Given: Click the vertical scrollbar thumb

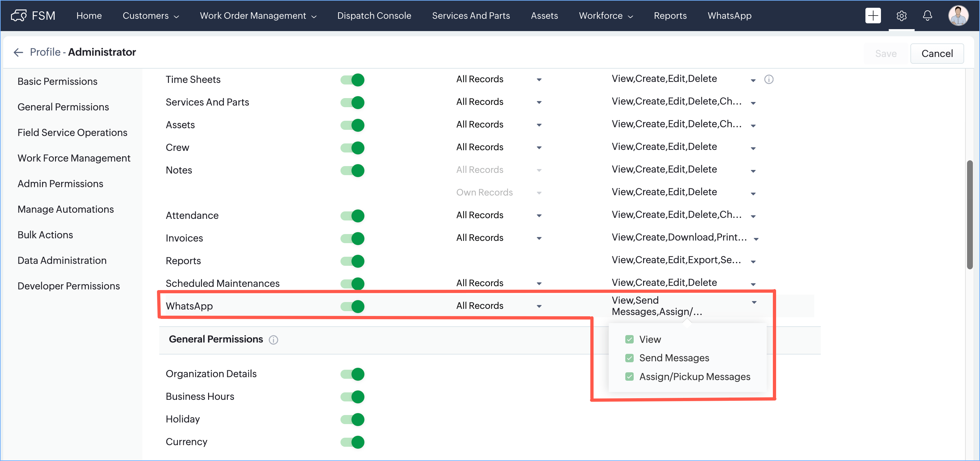Looking at the screenshot, I should tap(970, 215).
